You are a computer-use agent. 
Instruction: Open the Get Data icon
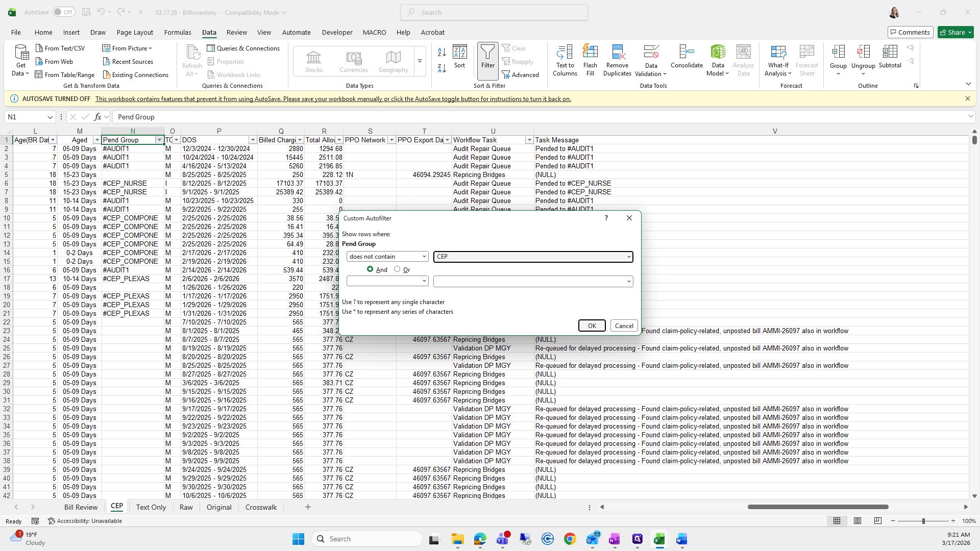click(21, 53)
